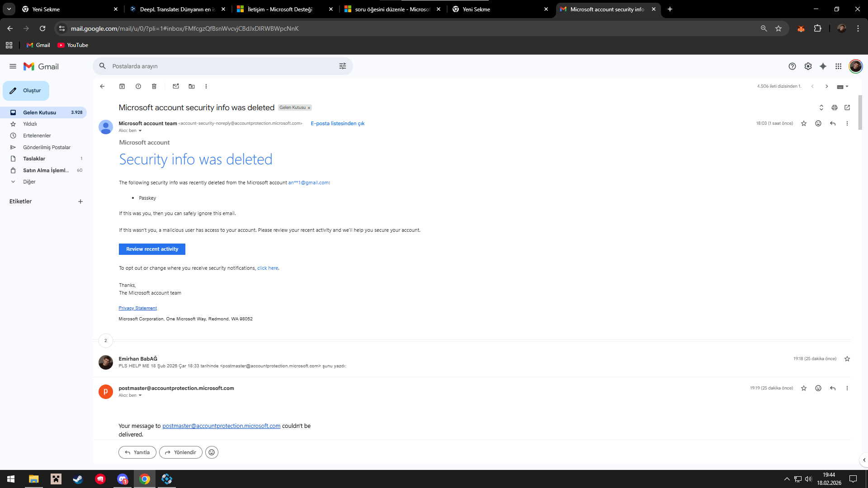Star the Microsoft account team message
This screenshot has width=868, height=488.
(x=804, y=123)
